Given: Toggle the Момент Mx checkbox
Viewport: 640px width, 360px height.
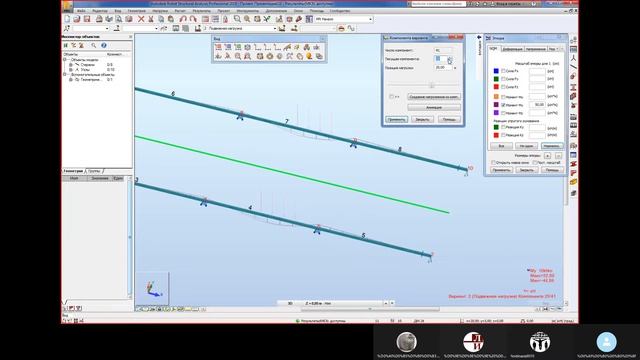Looking at the screenshot, I should (x=503, y=97).
